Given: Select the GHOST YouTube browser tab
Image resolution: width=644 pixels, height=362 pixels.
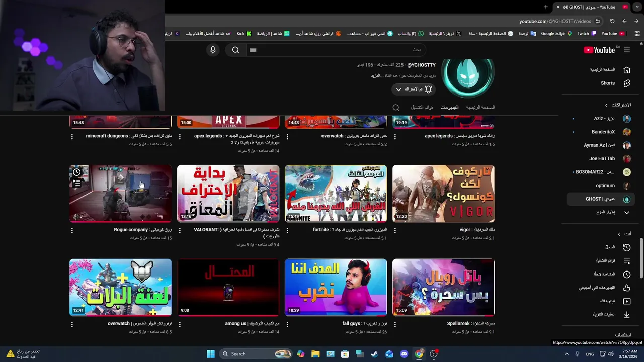Looking at the screenshot, I should 591,7.
